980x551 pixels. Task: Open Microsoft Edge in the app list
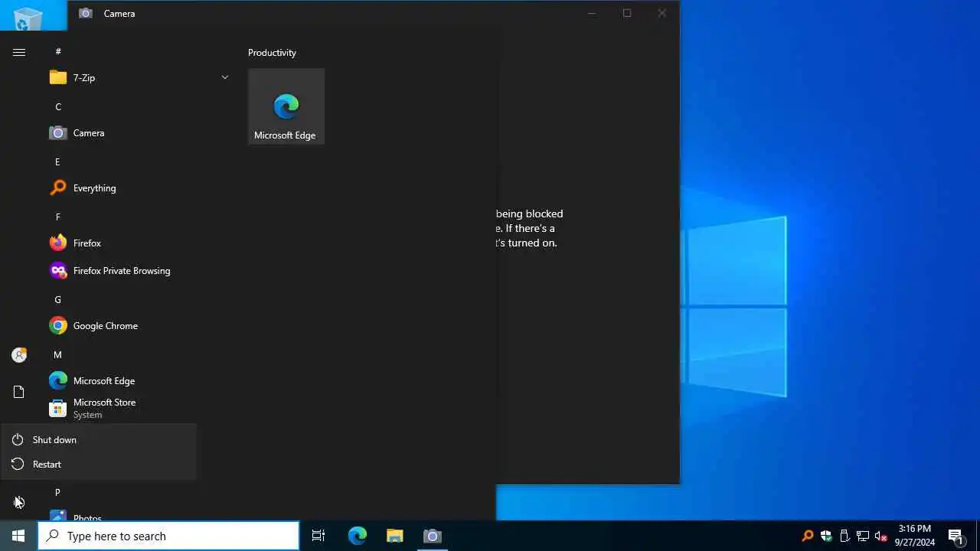click(x=139, y=381)
